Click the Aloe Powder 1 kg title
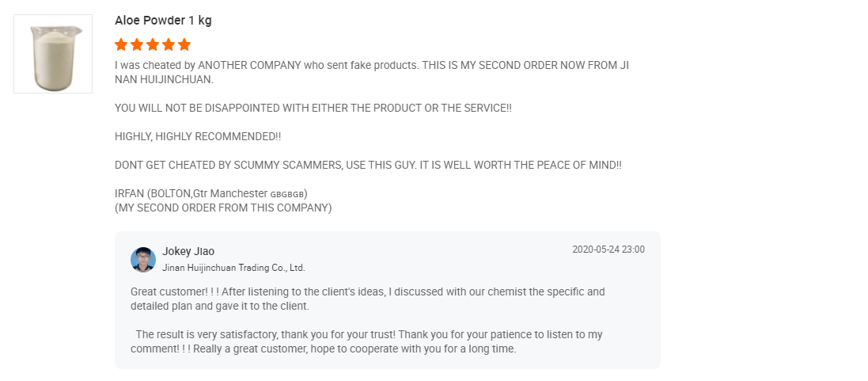Viewport: 868px width, 381px height. click(x=163, y=21)
